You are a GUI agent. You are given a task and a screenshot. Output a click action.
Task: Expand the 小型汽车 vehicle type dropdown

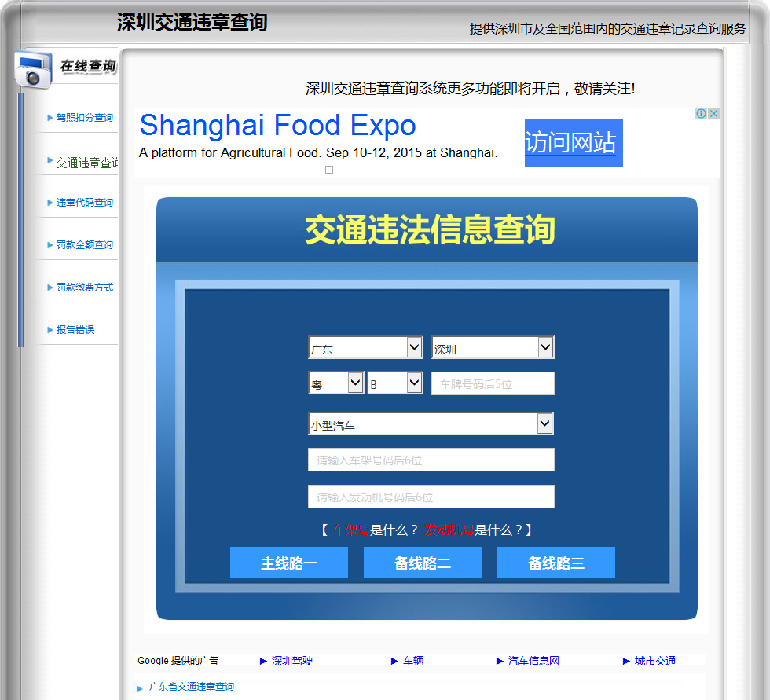tap(431, 423)
